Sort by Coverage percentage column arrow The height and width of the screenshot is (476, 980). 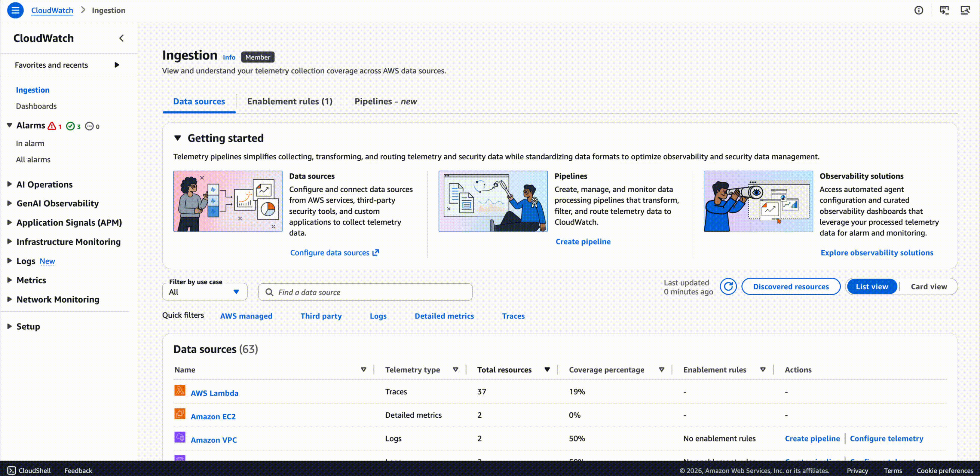(662, 370)
